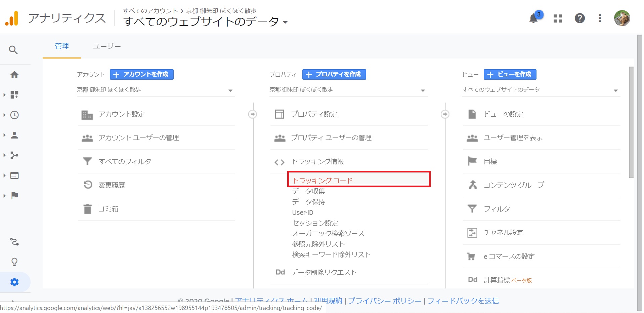The height and width of the screenshot is (313, 644).
Task: Click the プロパティを作成 button
Action: (334, 74)
